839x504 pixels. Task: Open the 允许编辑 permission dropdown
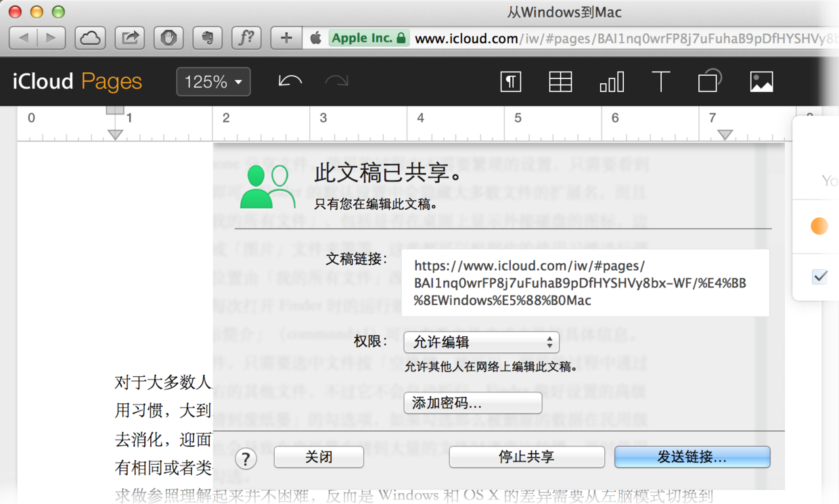(481, 342)
